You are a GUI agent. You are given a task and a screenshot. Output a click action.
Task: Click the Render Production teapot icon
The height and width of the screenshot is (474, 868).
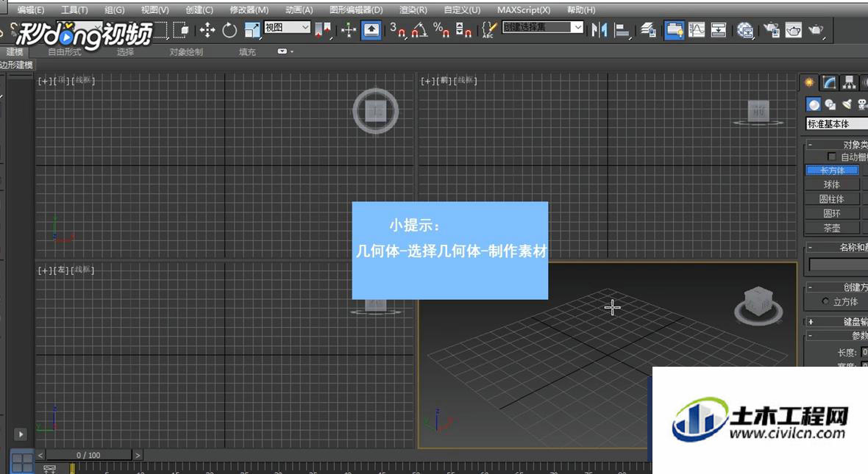click(816, 30)
